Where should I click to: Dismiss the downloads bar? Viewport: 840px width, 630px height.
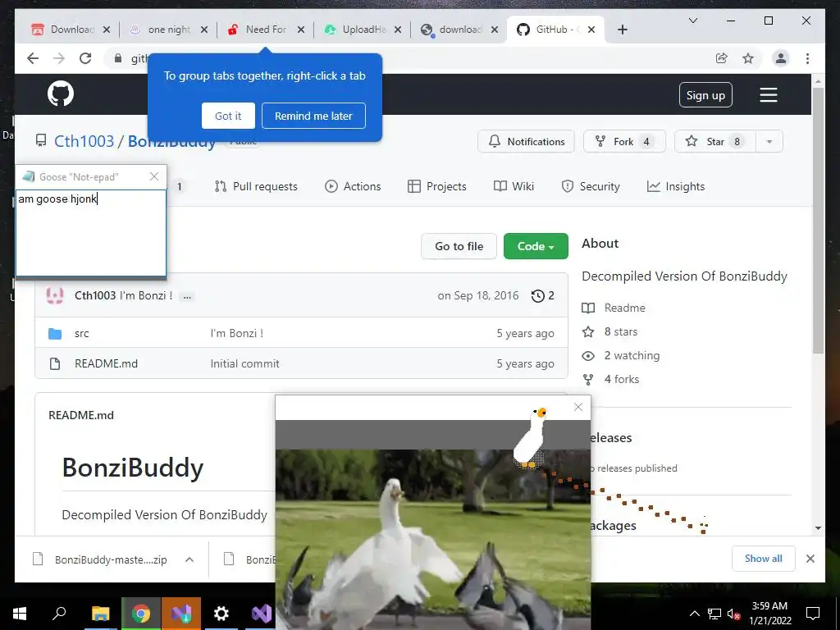[x=810, y=559]
